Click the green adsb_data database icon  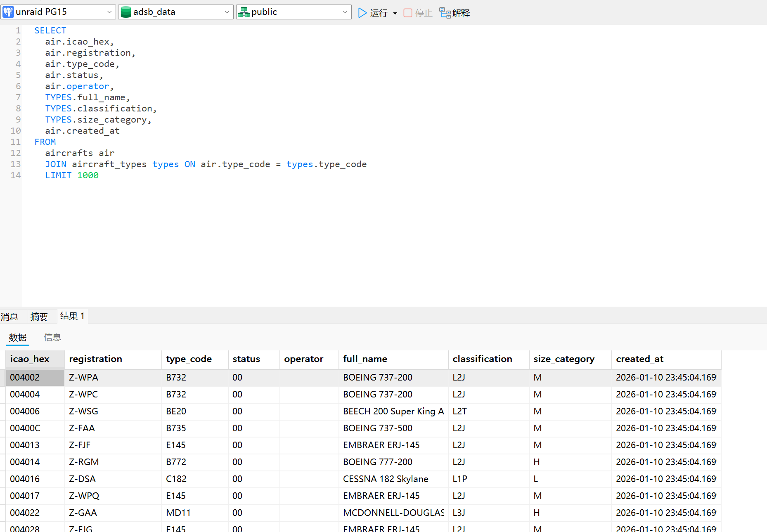[126, 12]
